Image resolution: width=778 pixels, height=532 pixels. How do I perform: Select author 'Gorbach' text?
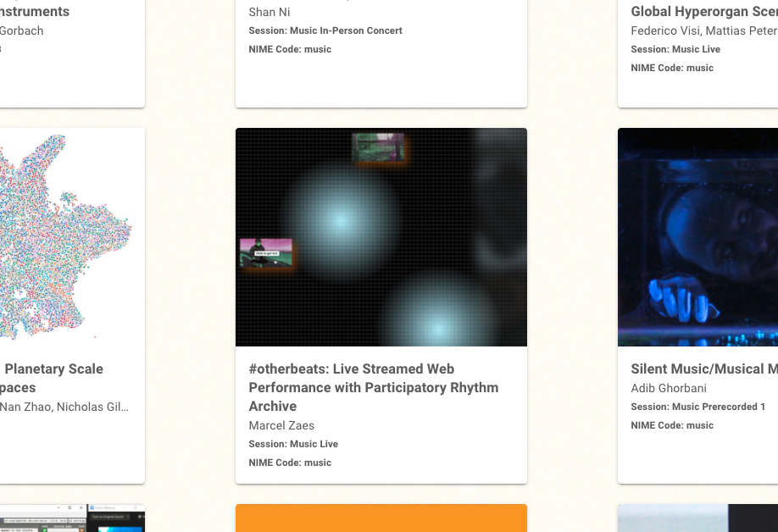tap(22, 30)
